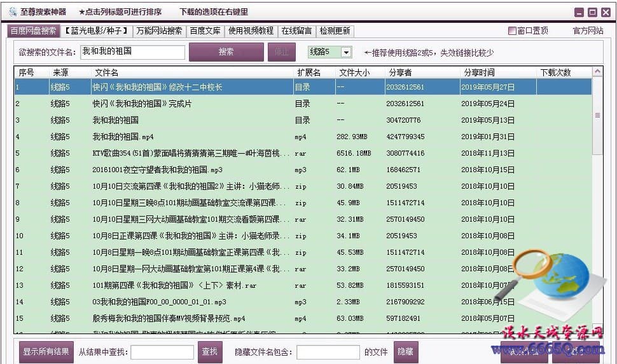Click the file size 63.03MB

tap(350, 318)
